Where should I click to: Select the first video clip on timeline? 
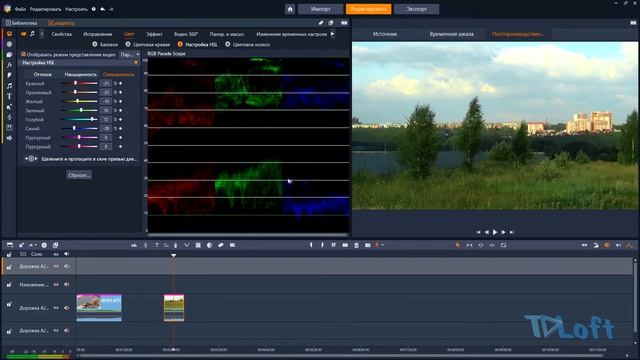coord(99,308)
